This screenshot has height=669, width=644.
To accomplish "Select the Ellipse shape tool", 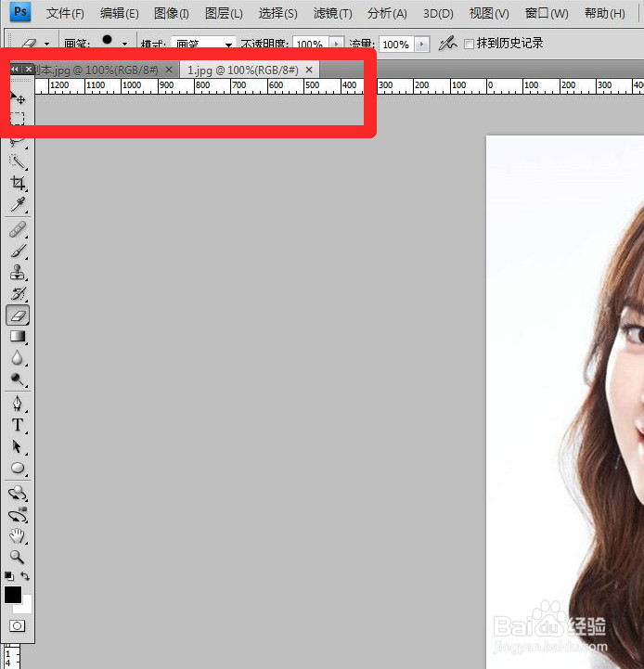I will tap(18, 468).
